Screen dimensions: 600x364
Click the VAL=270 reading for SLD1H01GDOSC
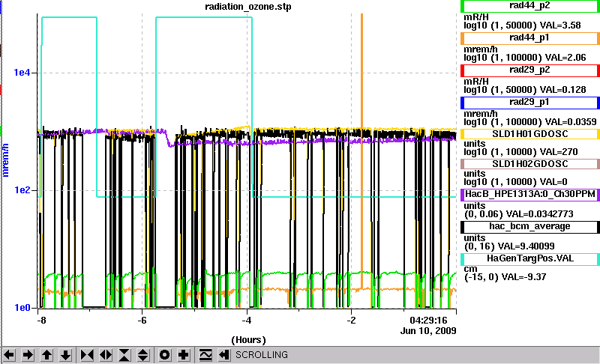[559, 152]
